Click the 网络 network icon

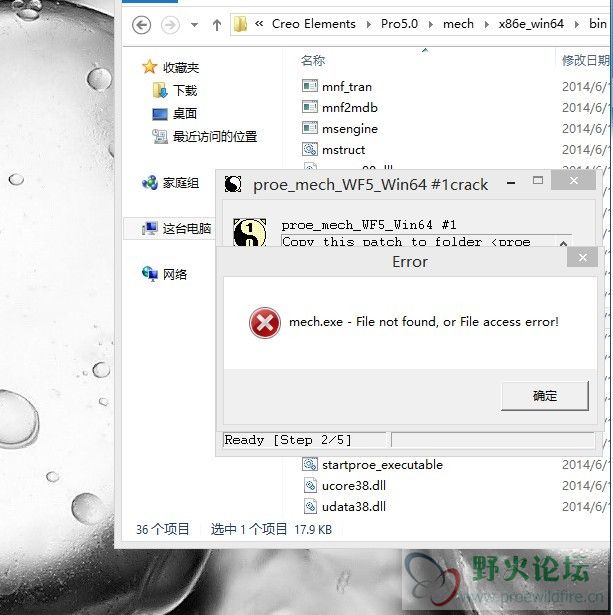point(149,274)
